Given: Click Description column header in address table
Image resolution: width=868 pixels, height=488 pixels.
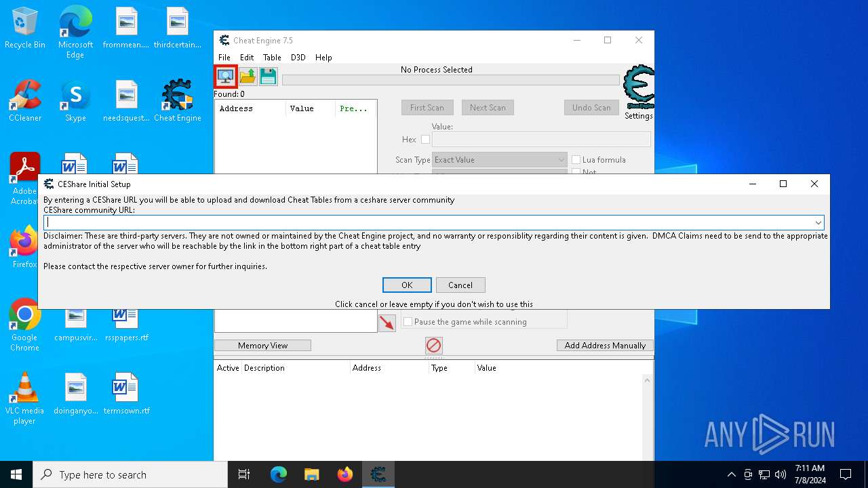Looking at the screenshot, I should [x=296, y=368].
